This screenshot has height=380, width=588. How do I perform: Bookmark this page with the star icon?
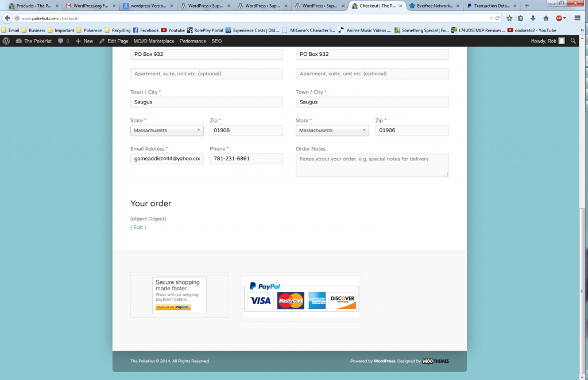click(x=509, y=18)
